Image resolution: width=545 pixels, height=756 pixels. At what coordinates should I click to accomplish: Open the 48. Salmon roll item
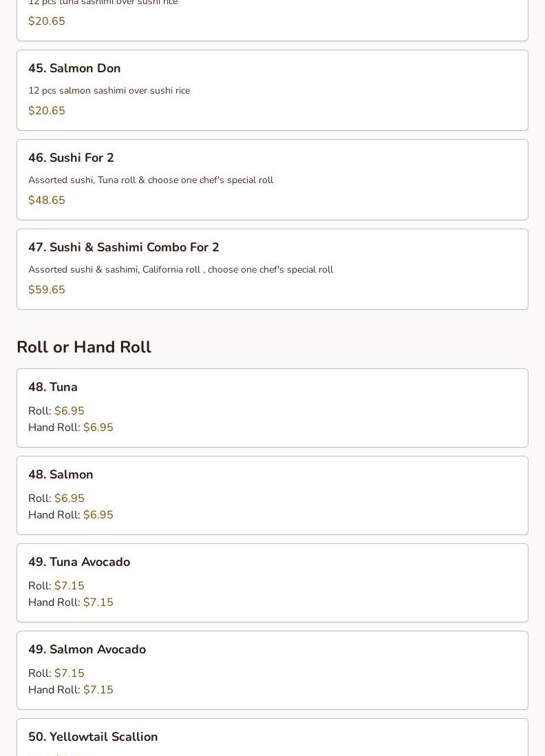[x=61, y=474]
